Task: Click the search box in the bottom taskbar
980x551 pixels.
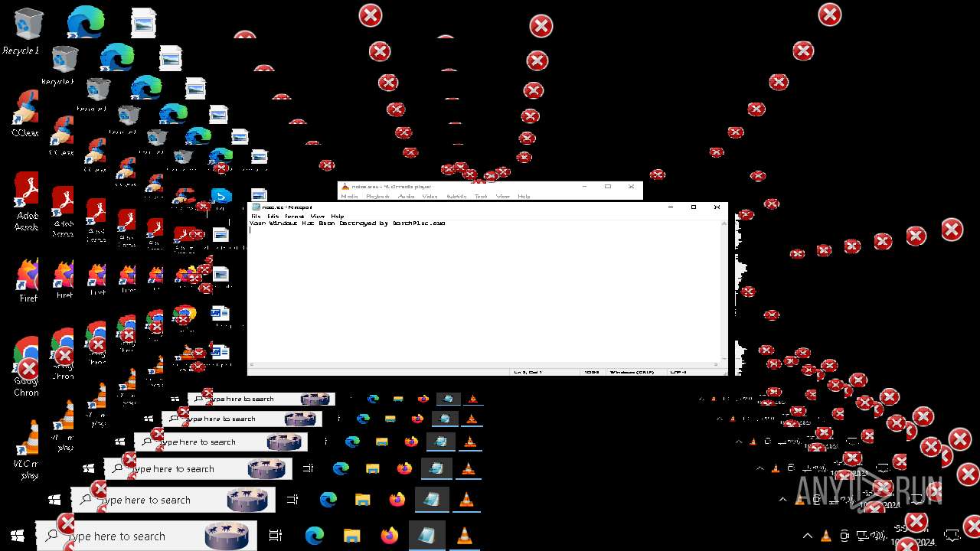Action: click(147, 536)
